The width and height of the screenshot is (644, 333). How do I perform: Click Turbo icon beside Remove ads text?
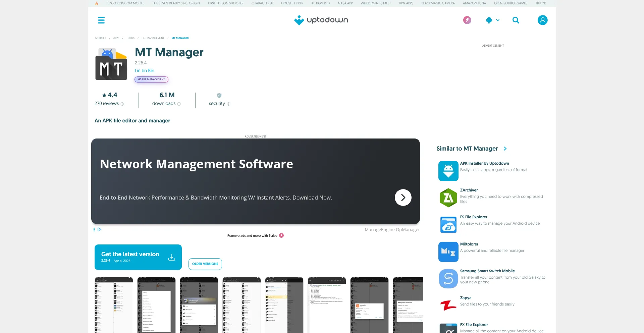click(x=281, y=235)
